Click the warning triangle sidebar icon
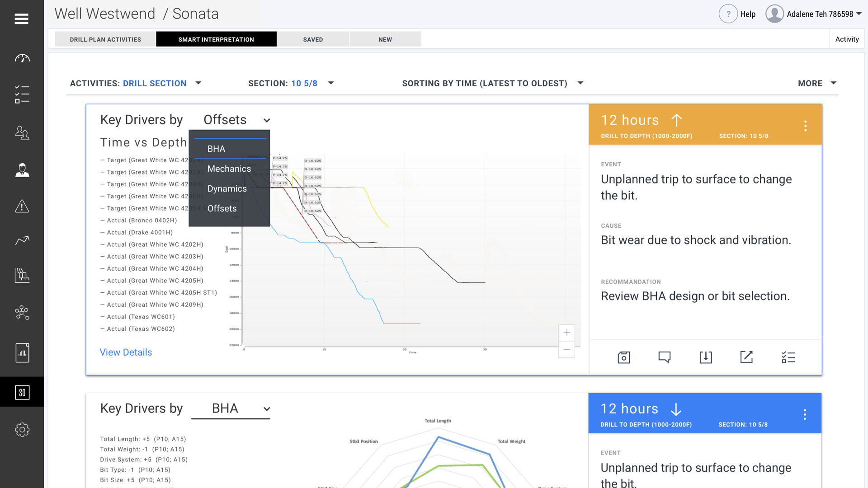 22,206
